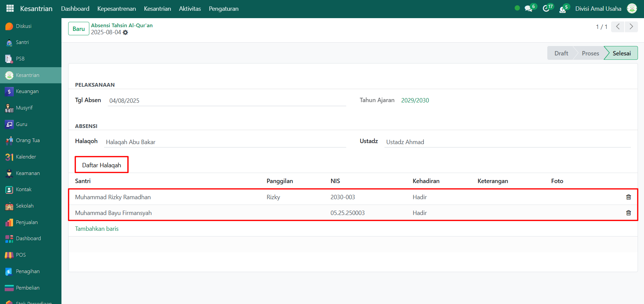The width and height of the screenshot is (644, 304).
Task: Click the Tgl Absen date field
Action: point(227,101)
